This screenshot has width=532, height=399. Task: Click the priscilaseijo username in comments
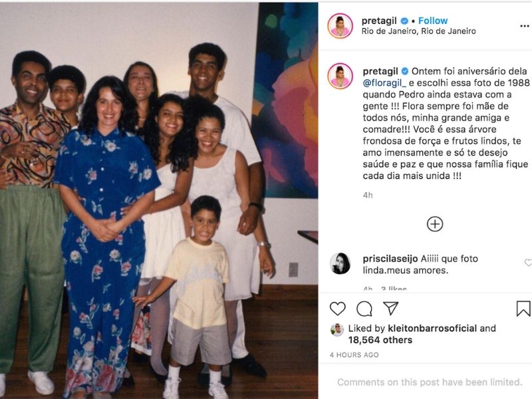(x=390, y=259)
